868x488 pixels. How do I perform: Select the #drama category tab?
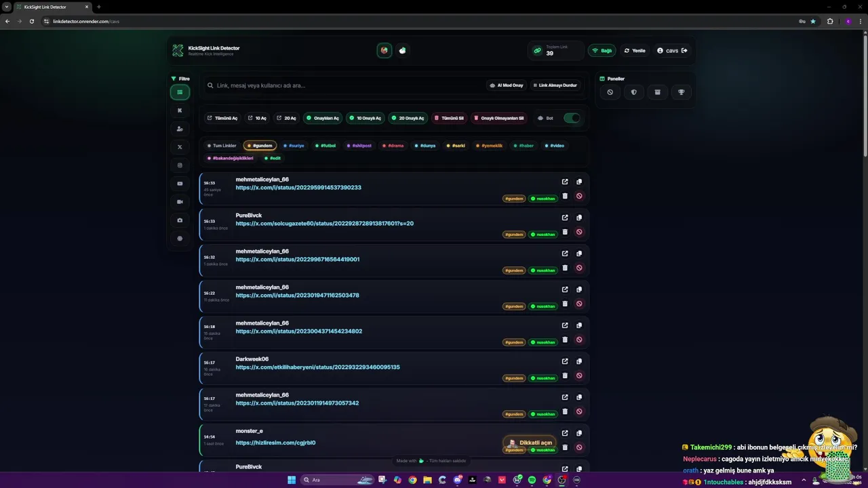click(x=393, y=146)
